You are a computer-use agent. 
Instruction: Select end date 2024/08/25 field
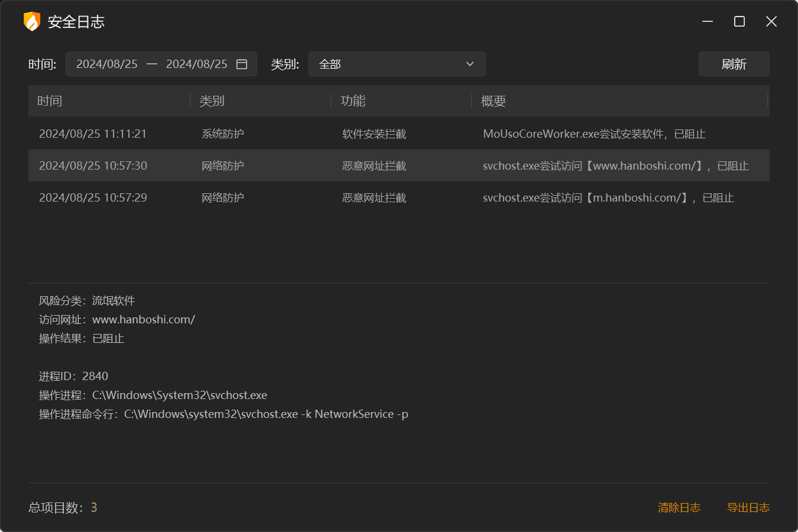(197, 64)
